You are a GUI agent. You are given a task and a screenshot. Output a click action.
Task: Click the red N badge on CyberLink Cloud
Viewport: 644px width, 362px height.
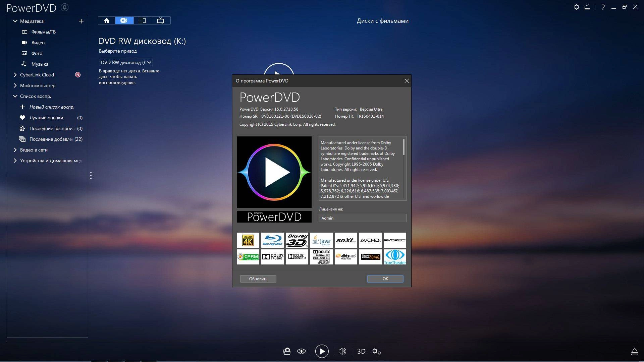[x=78, y=75]
